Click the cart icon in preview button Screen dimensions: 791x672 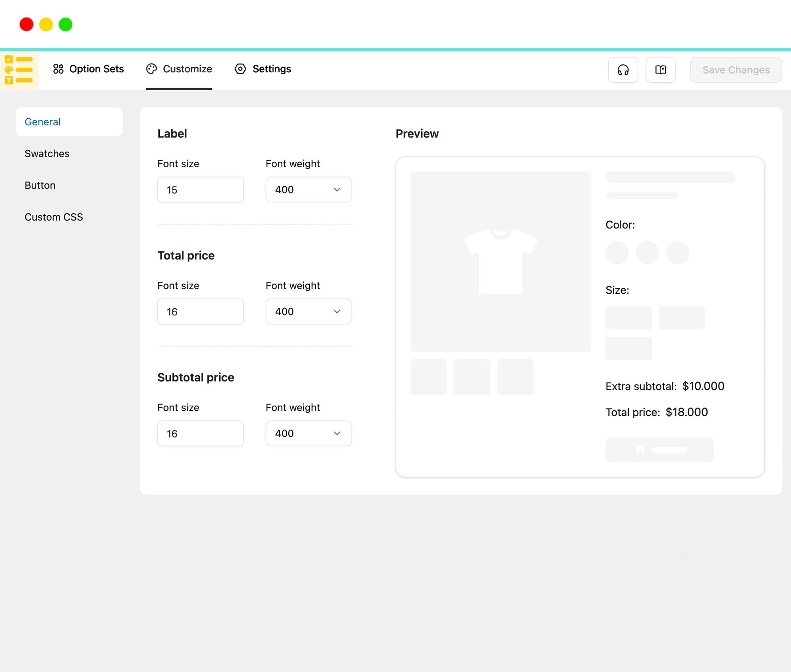tap(640, 450)
